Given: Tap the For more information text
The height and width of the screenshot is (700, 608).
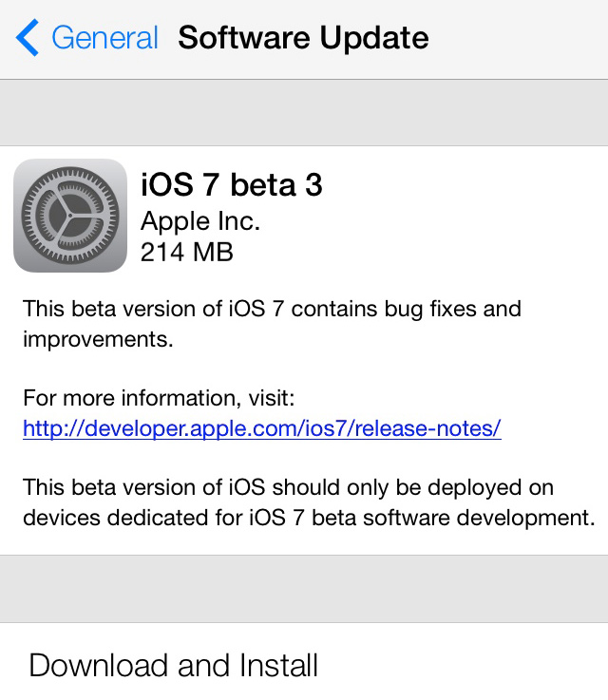Looking at the screenshot, I should tap(159, 397).
